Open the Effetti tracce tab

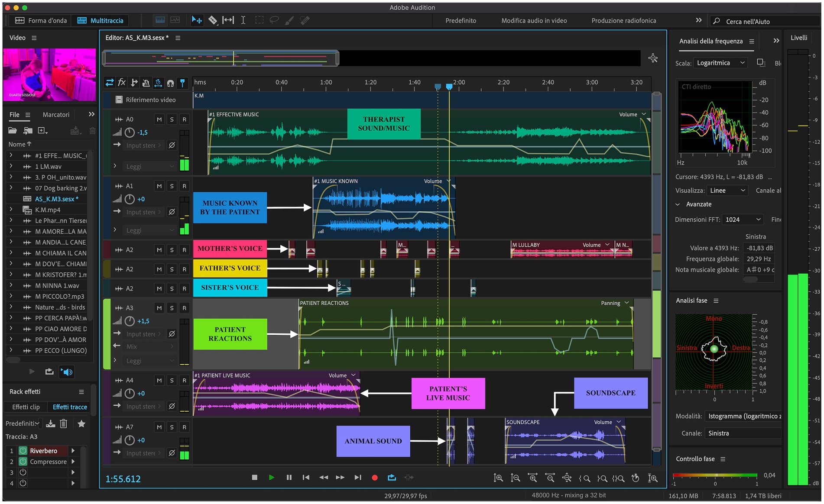click(x=70, y=407)
